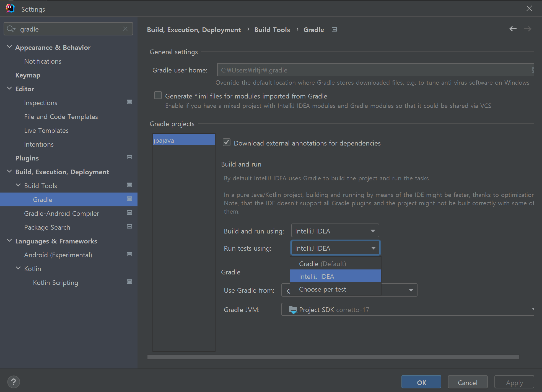Click the IntelliJ IDEA logo in the title bar
The height and width of the screenshot is (392, 542).
pos(10,8)
